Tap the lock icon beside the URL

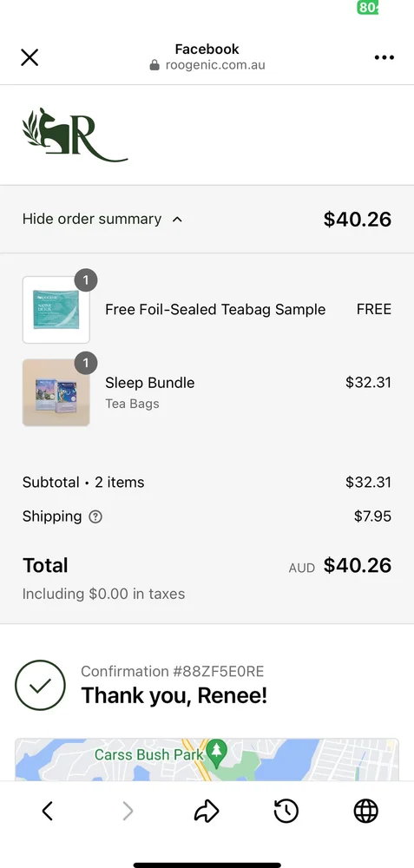click(154, 65)
